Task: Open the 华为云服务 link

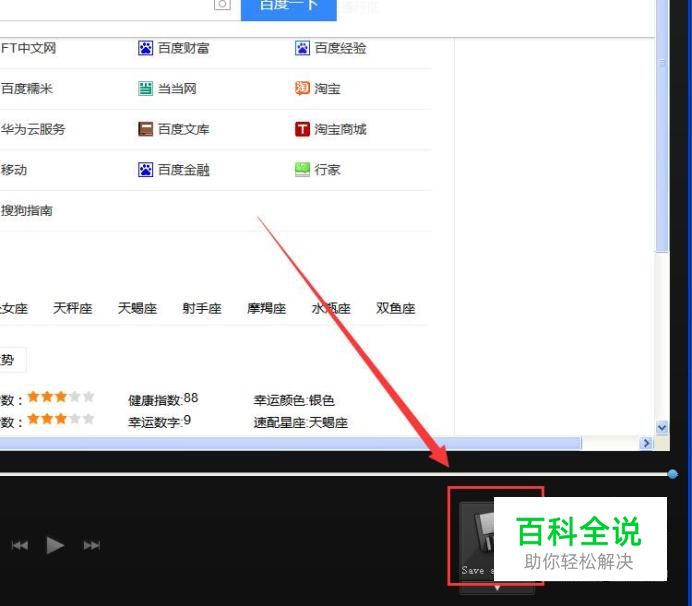Action: (33, 129)
